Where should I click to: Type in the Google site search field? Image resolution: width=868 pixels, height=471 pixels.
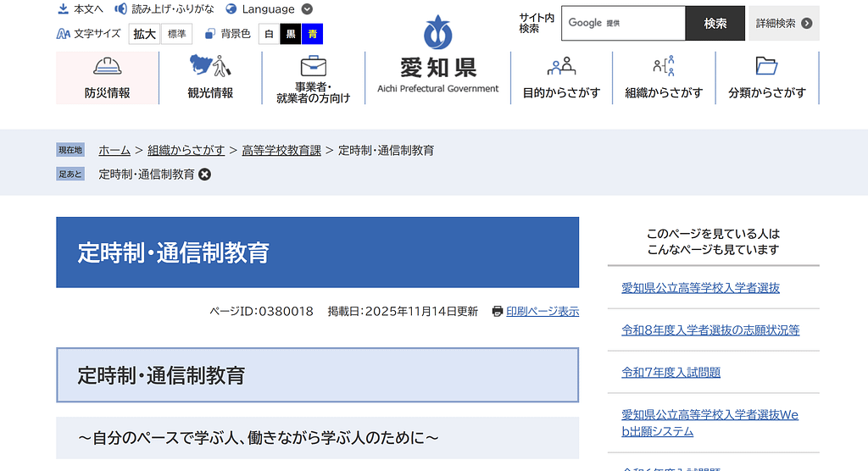coord(623,24)
